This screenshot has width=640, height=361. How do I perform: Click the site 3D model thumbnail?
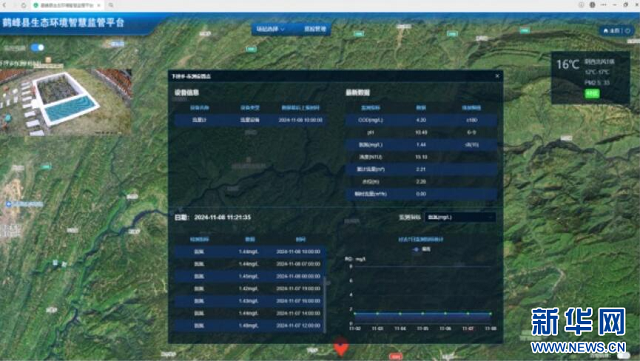point(66,102)
